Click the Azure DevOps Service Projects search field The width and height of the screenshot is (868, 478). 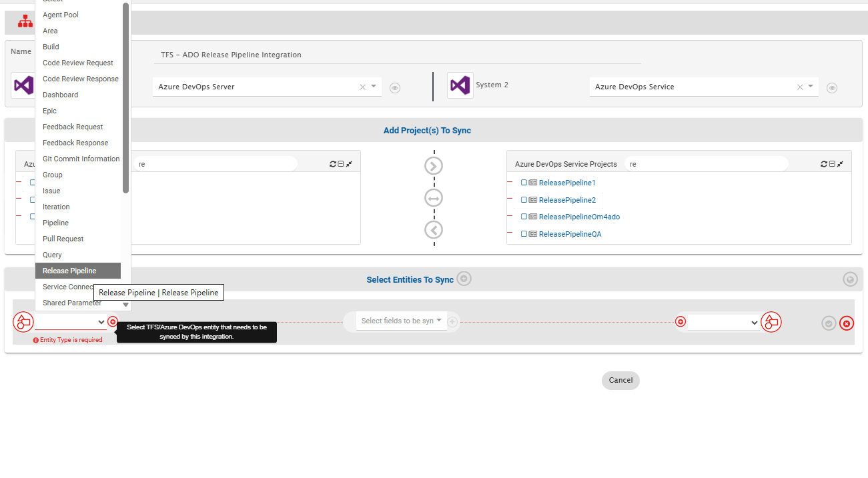click(706, 164)
